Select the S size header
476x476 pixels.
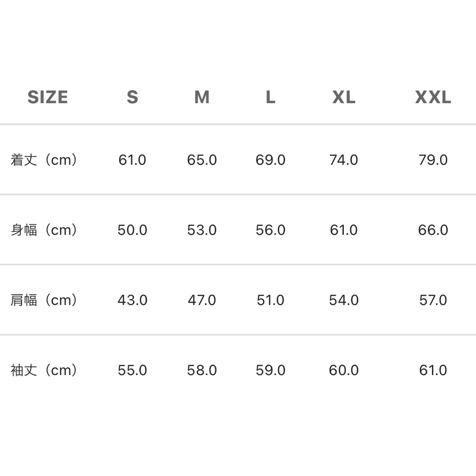tap(132, 97)
